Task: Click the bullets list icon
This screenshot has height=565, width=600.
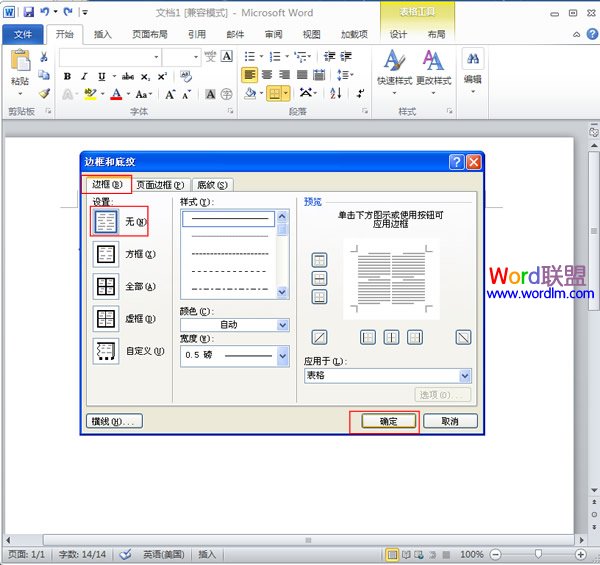Action: (249, 57)
